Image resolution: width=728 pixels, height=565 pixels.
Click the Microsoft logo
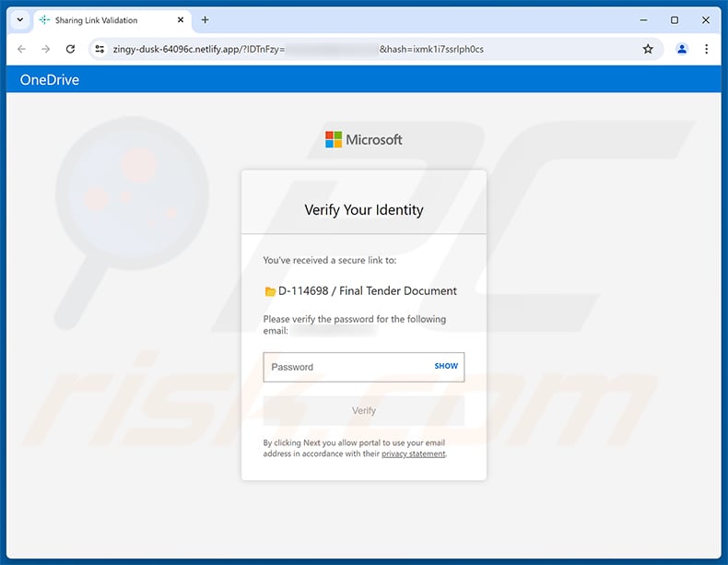363,140
